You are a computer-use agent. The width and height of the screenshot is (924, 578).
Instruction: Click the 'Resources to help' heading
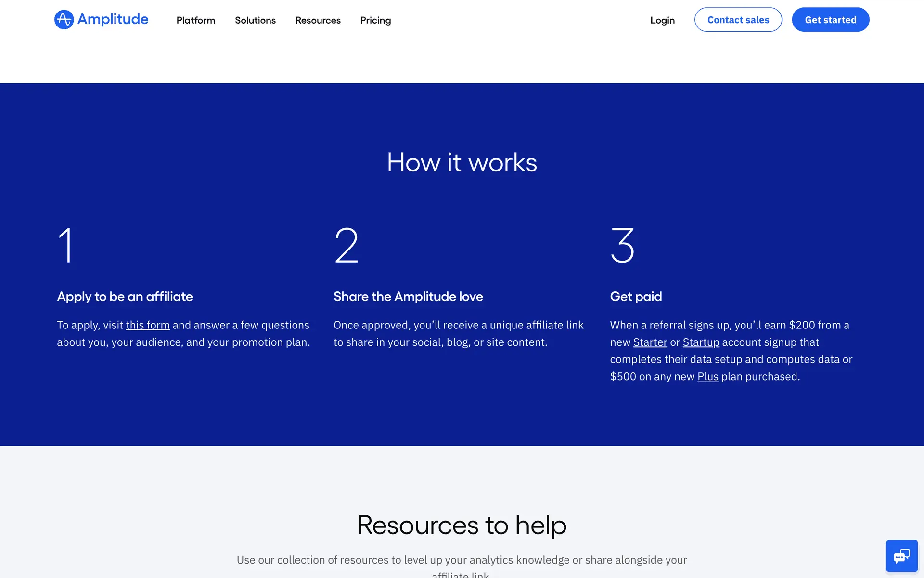(x=462, y=525)
